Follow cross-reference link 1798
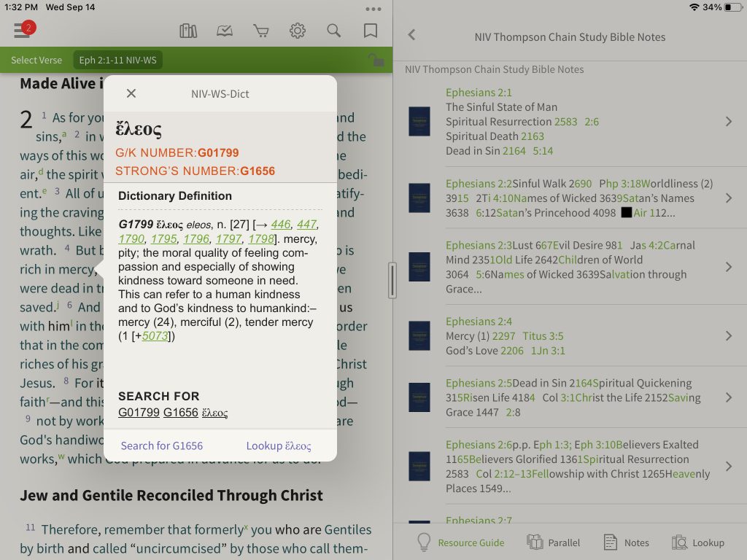 (x=260, y=238)
